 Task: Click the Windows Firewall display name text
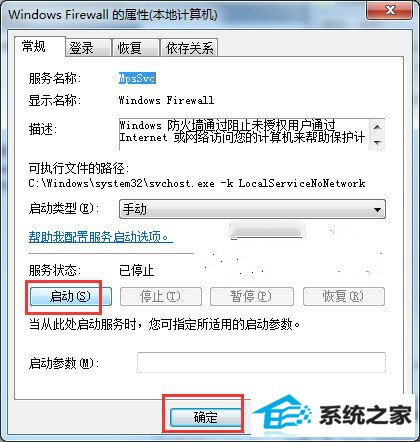tap(166, 100)
